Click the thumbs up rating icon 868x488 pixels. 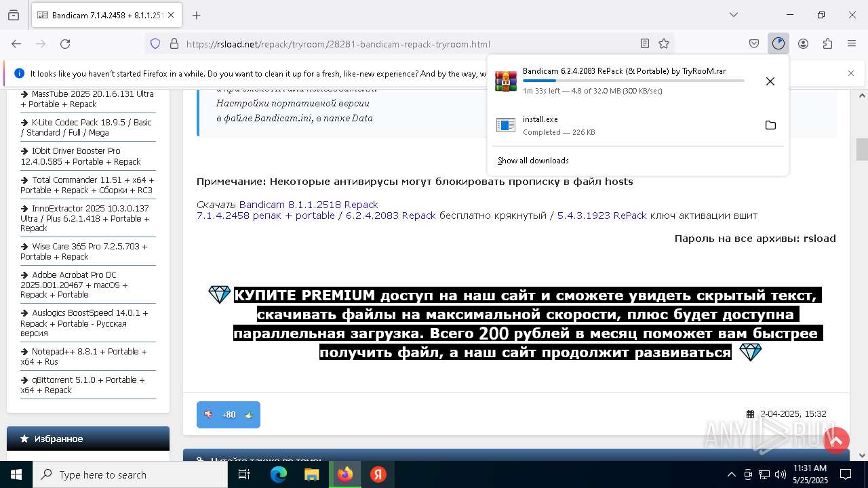249,415
